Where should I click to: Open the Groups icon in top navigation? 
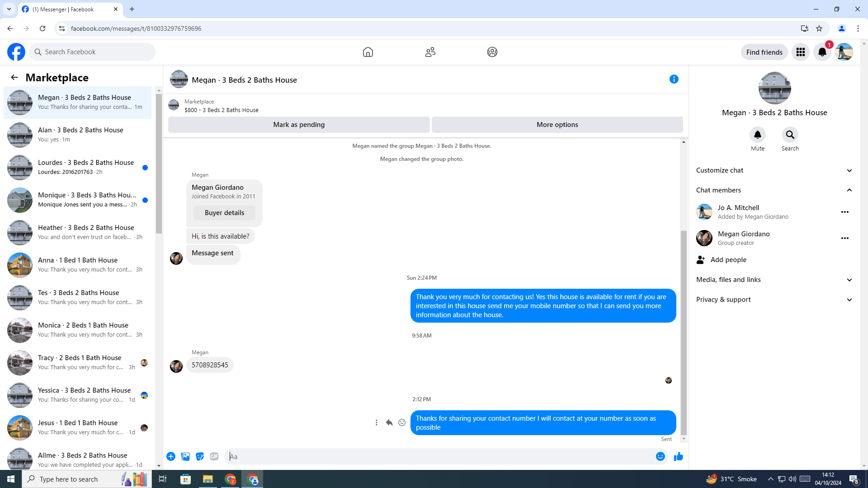(492, 52)
